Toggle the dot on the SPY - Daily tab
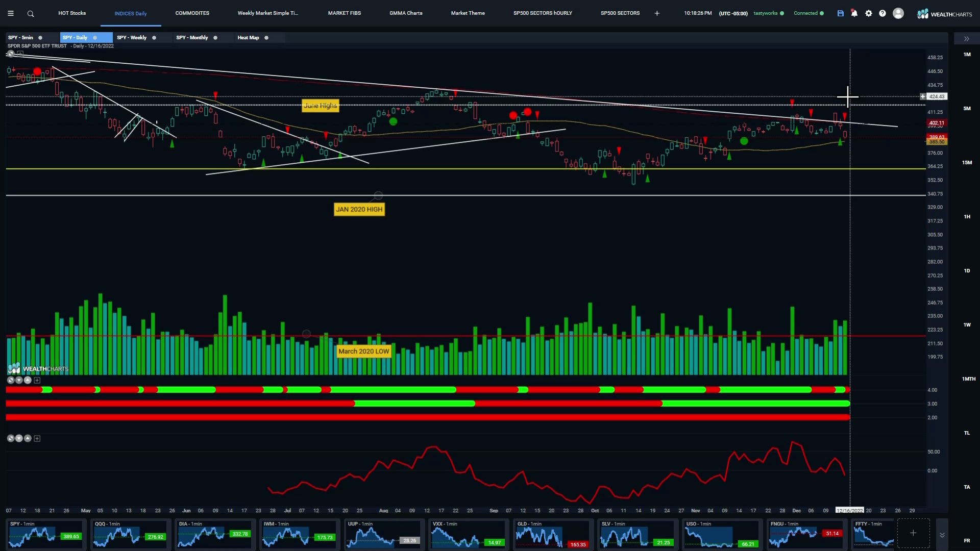Viewport: 980px width, 551px height. 95,38
